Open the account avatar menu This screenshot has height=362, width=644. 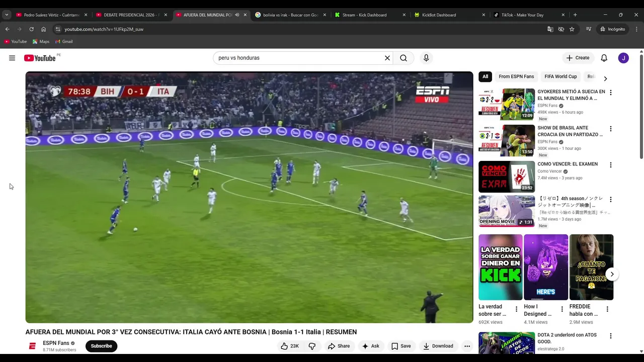(623, 58)
